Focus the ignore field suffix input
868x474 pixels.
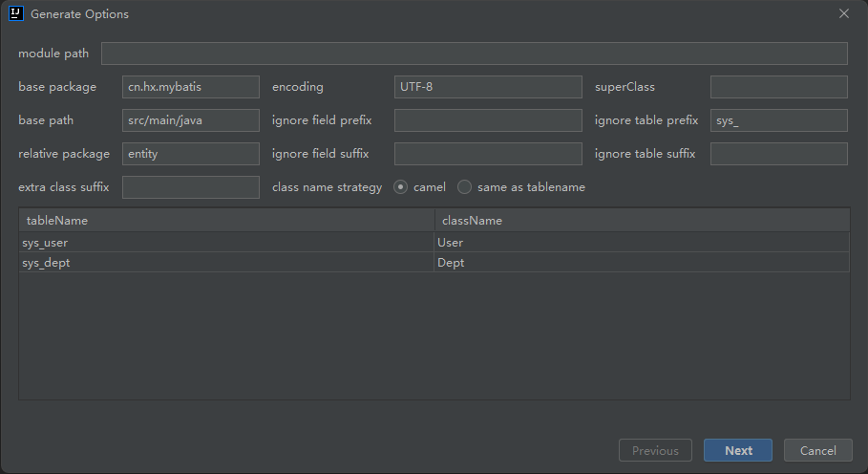point(488,154)
